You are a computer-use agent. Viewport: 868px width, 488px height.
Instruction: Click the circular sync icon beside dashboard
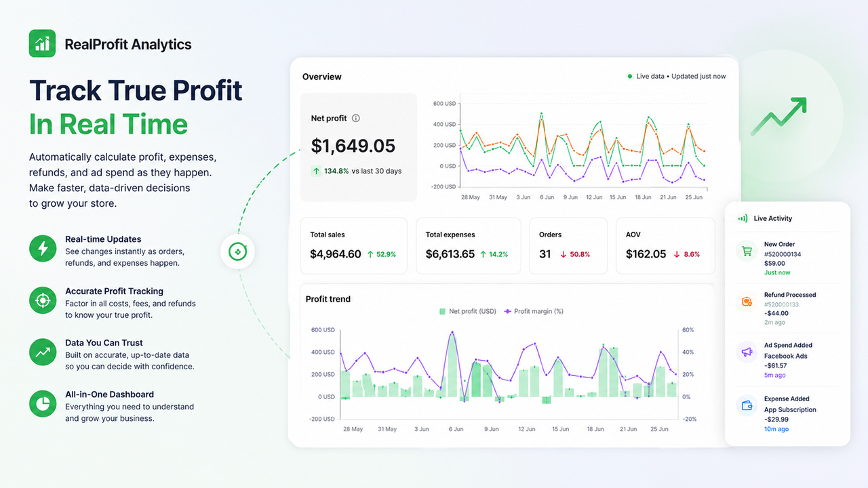coord(238,251)
